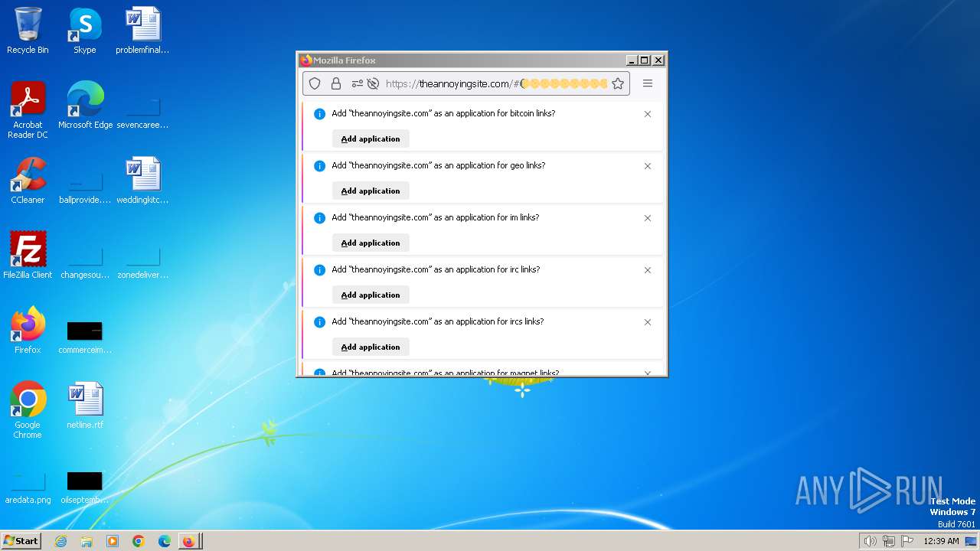This screenshot has height=551, width=980.
Task: Select Acrobat Reader DC shortcut
Action: point(28,110)
